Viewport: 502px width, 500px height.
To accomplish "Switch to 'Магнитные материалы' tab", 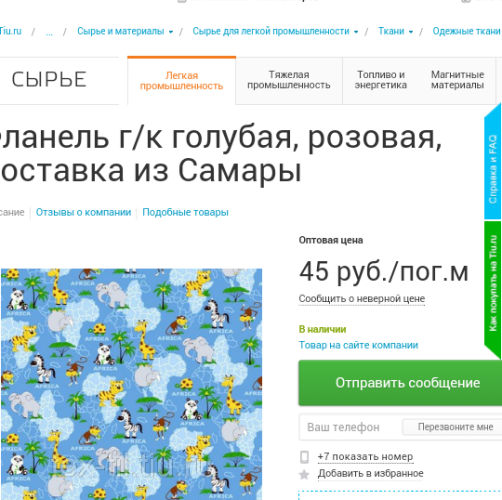I will [457, 80].
